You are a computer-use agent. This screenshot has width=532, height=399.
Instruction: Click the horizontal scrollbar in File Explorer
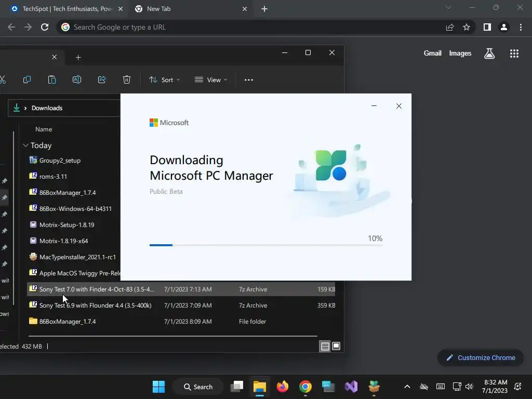pyautogui.click(x=173, y=336)
